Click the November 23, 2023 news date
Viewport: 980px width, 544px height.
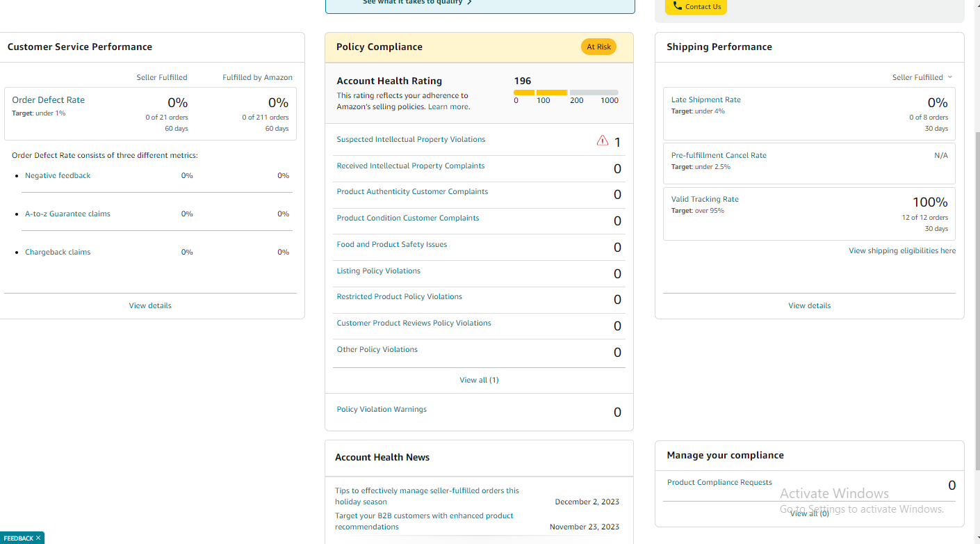pyautogui.click(x=585, y=527)
